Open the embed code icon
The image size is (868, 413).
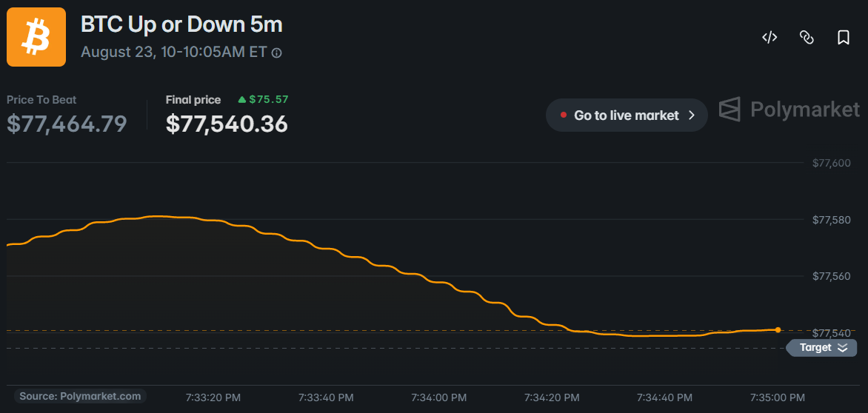[769, 38]
